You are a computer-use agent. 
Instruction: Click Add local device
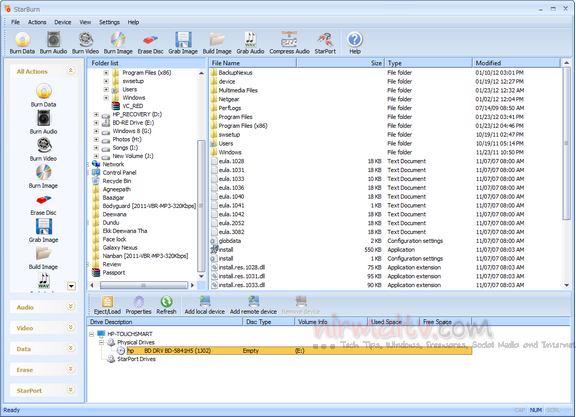(205, 305)
